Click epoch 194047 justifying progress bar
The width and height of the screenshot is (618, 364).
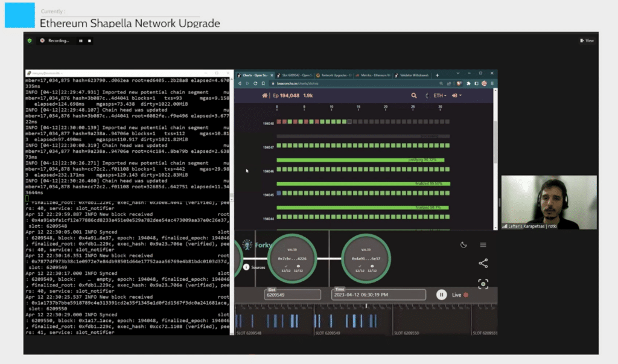point(360,160)
